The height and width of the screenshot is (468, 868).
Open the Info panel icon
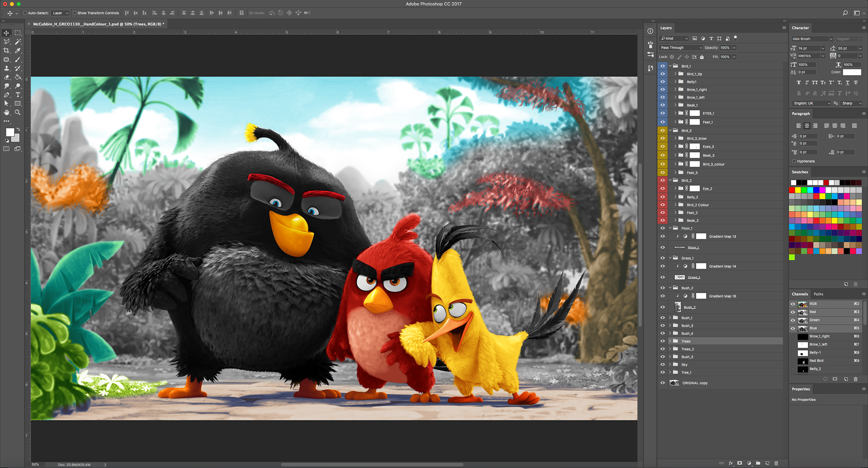[650, 31]
